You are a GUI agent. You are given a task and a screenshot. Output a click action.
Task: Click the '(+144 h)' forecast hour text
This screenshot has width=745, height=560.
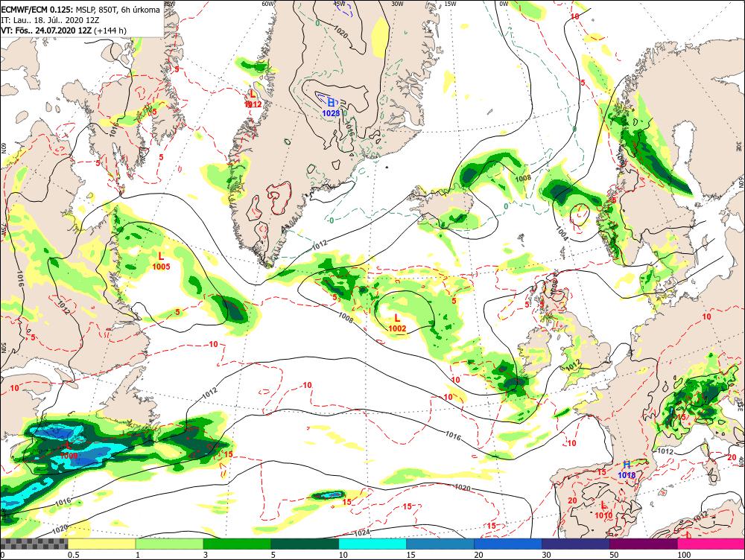click(x=110, y=31)
